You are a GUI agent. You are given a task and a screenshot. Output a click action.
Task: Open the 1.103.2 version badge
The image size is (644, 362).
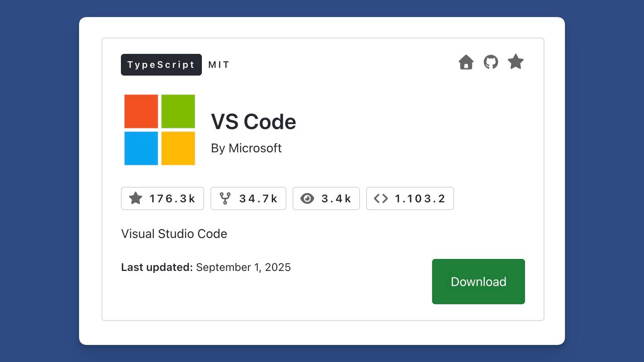pos(410,198)
